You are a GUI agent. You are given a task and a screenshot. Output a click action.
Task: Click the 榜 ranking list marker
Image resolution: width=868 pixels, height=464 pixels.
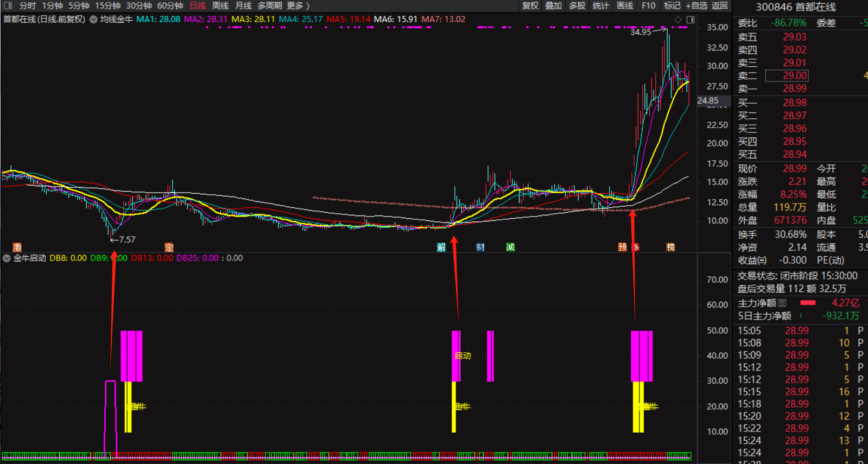671,247
